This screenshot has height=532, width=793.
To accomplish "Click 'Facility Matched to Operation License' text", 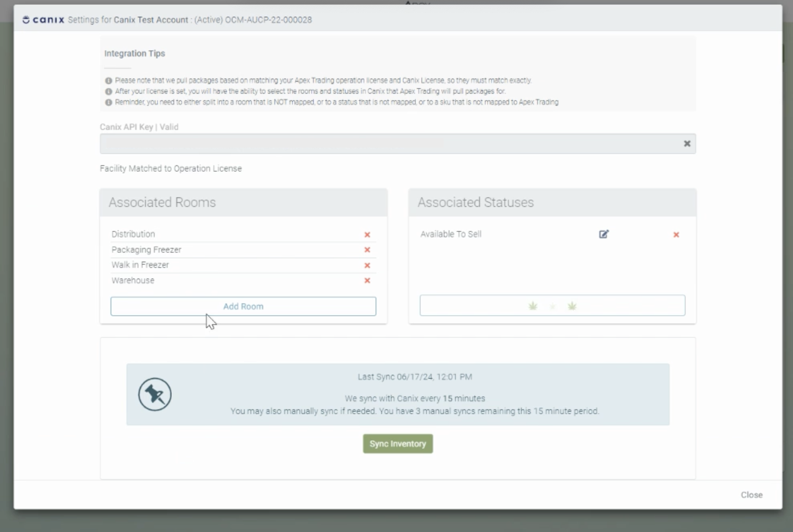I will [171, 169].
